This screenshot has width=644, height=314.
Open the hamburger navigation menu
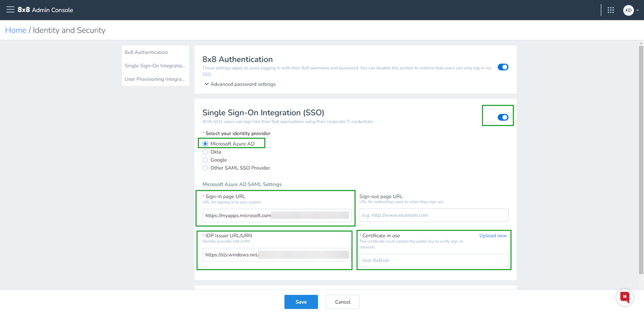point(10,9)
